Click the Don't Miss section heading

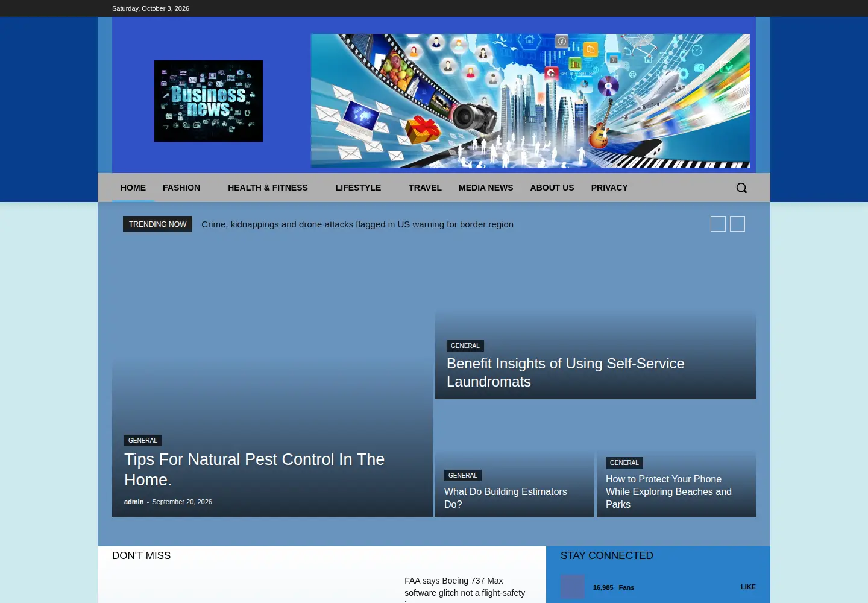[142, 555]
